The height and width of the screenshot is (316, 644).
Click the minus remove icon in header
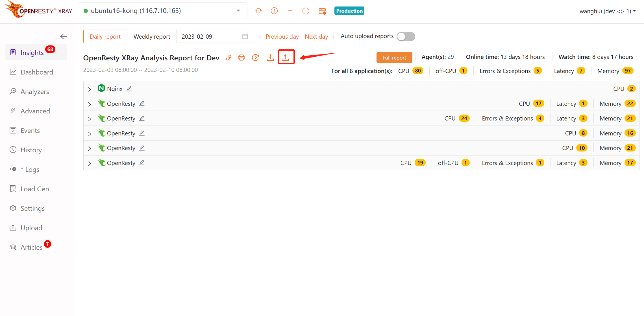(x=306, y=11)
